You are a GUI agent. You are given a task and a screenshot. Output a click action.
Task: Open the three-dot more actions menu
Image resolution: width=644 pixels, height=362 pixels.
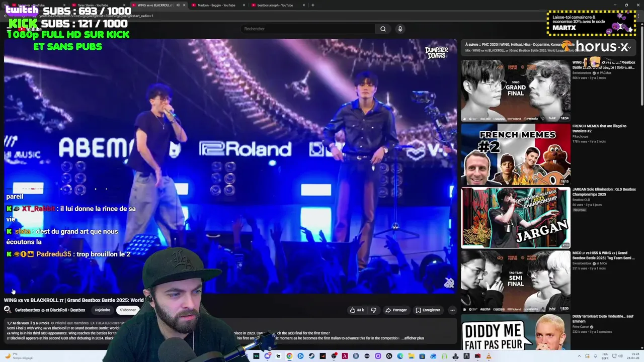(452, 310)
